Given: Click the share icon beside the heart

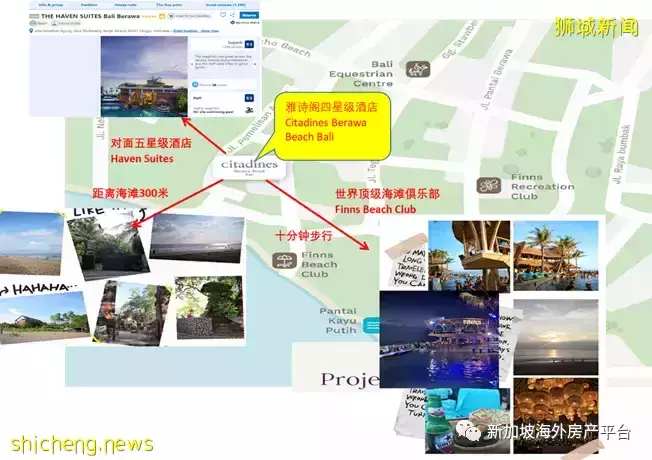Looking at the screenshot, I should coord(232,15).
